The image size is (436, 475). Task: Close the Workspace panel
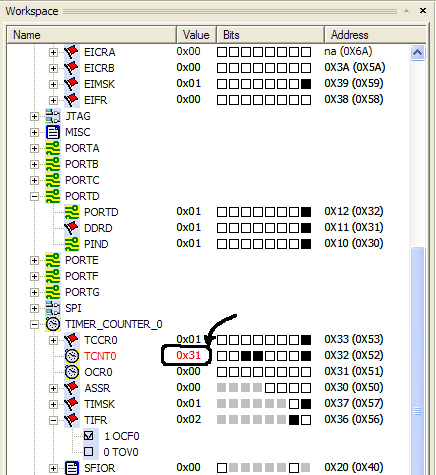[423, 11]
